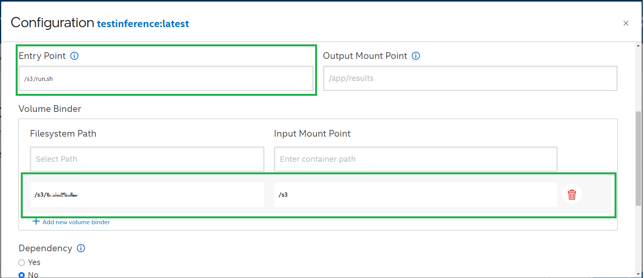Click the testinference:latest title link
This screenshot has height=278, width=644.
(x=143, y=24)
